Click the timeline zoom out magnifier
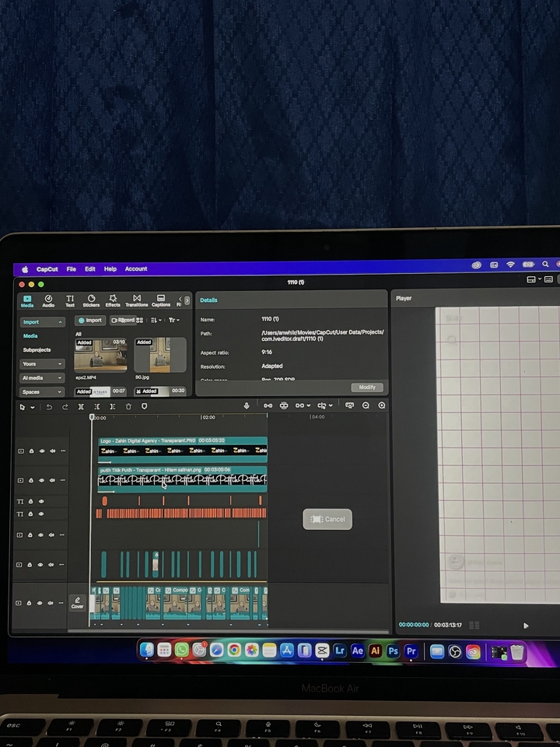 tap(366, 405)
